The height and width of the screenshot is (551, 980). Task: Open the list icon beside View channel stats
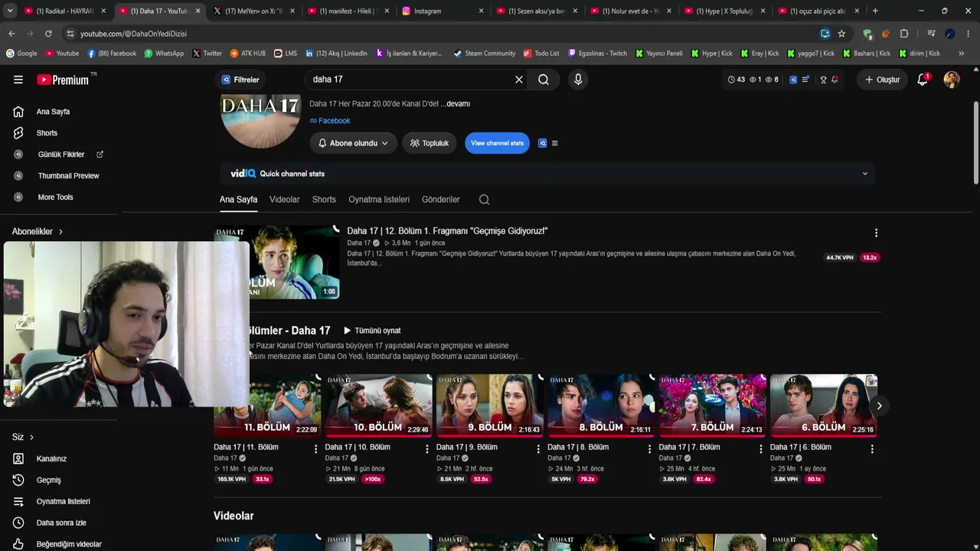pos(555,143)
